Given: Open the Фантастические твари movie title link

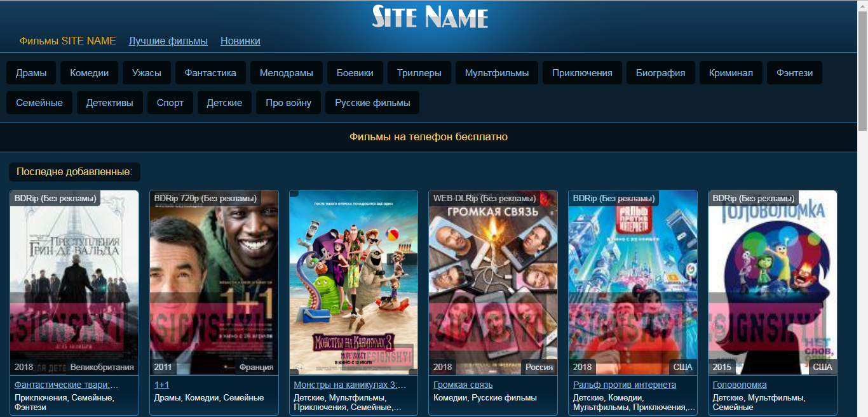Looking at the screenshot, I should pyautogui.click(x=67, y=385).
